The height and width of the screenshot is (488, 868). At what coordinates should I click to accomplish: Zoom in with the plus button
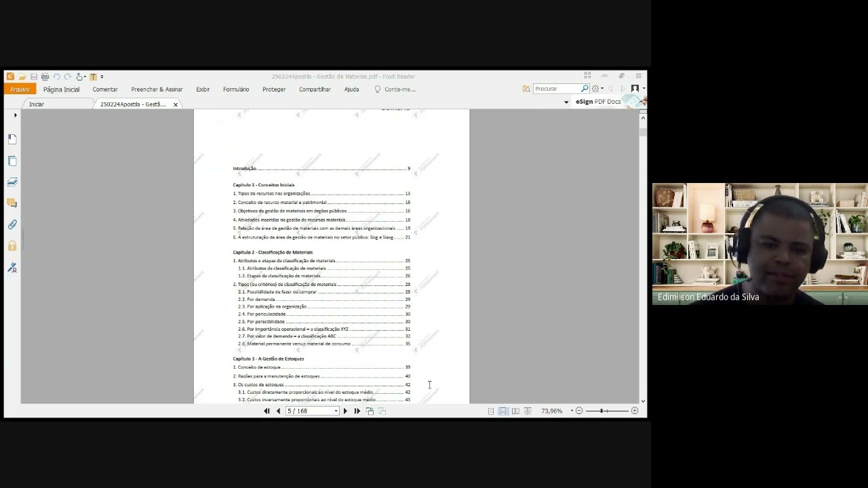point(635,411)
